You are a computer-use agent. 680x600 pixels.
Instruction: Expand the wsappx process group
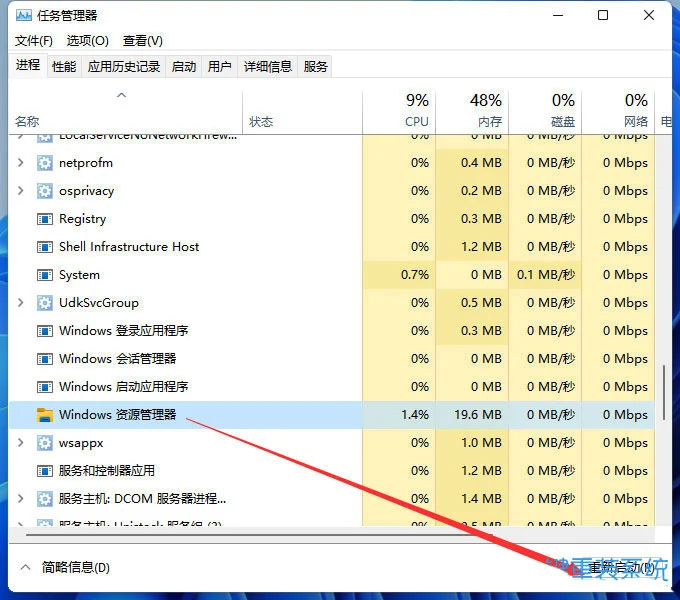coord(20,443)
